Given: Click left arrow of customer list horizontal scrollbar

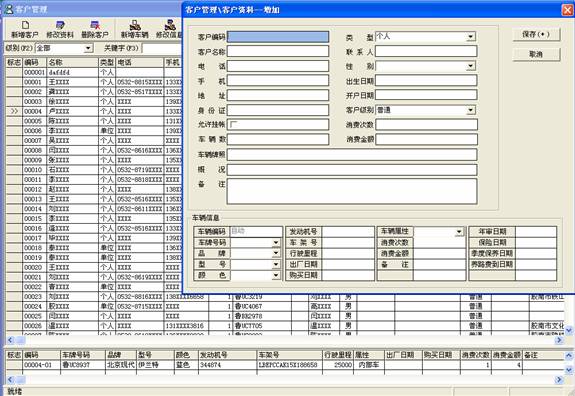Looking at the screenshot, I should point(10,340).
